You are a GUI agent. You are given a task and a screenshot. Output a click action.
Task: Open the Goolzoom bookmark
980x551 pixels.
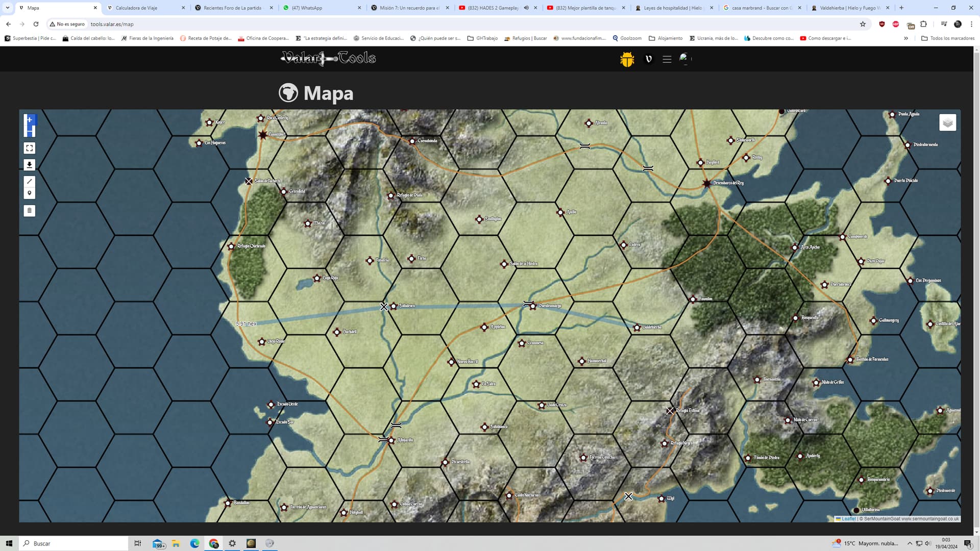click(627, 38)
